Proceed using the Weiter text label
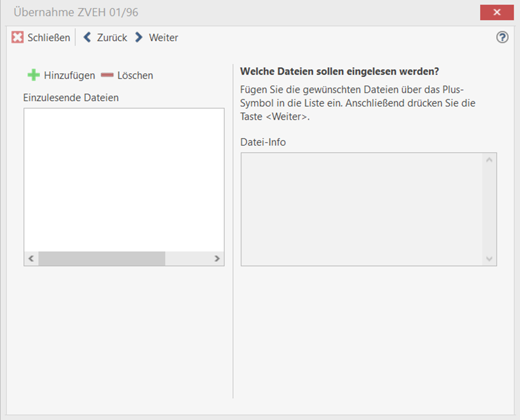520x420 pixels. (x=163, y=37)
